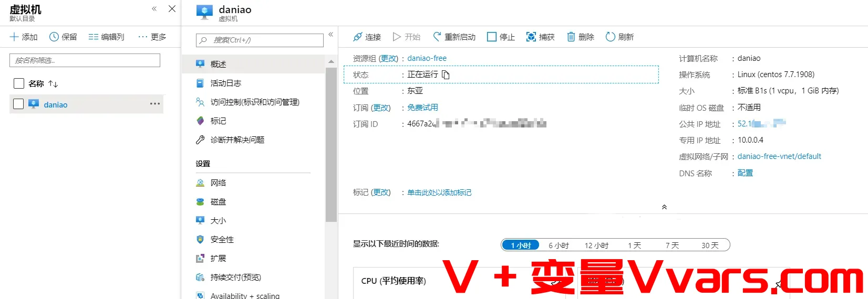
Task: Open the daniao virtual machine link
Action: pos(56,104)
